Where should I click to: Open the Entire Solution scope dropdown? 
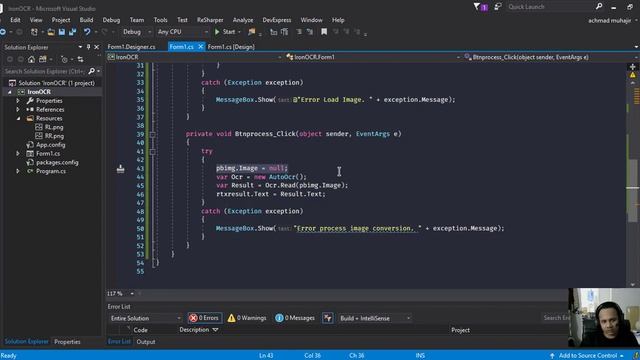click(x=145, y=318)
